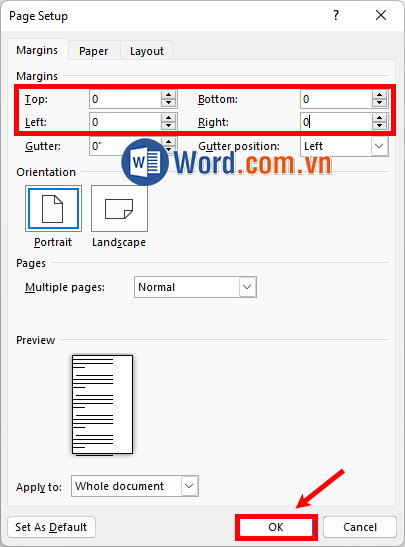Click the Help question mark icon
The height and width of the screenshot is (547, 405).
[336, 15]
